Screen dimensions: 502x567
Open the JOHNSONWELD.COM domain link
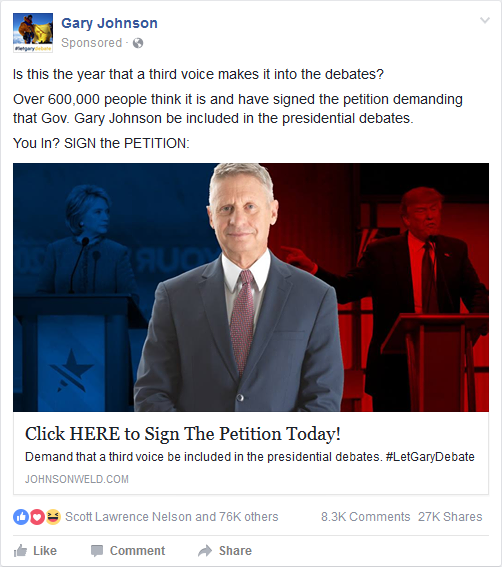(77, 479)
